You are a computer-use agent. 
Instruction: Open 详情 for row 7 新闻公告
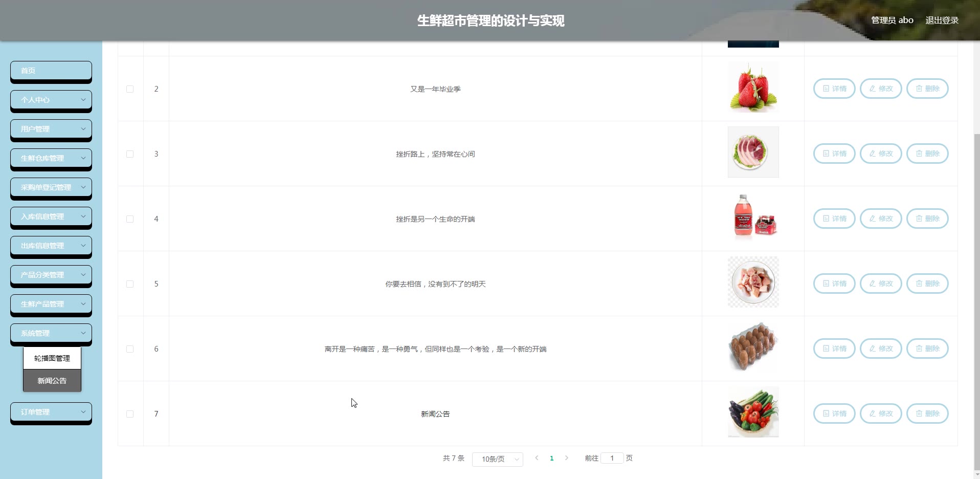[x=834, y=413]
